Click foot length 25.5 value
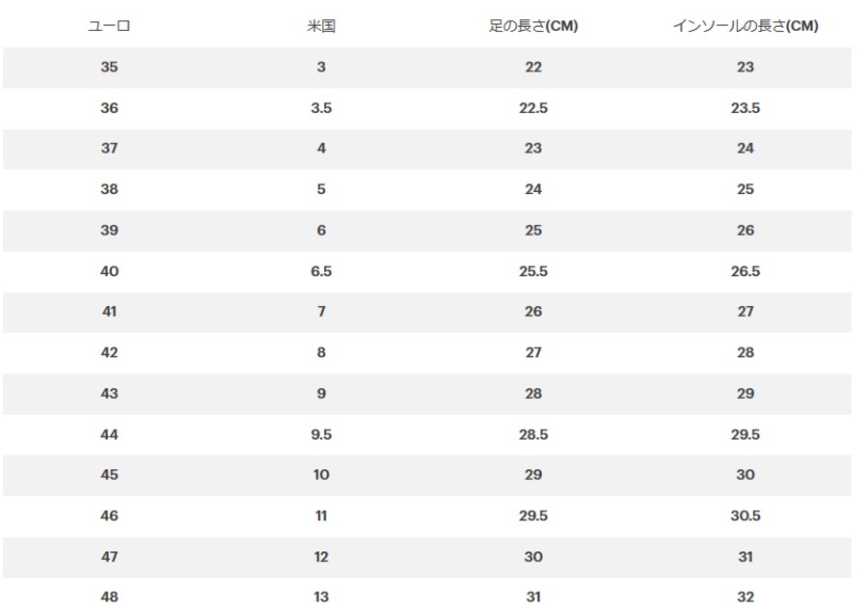The height and width of the screenshot is (608, 868). [533, 271]
